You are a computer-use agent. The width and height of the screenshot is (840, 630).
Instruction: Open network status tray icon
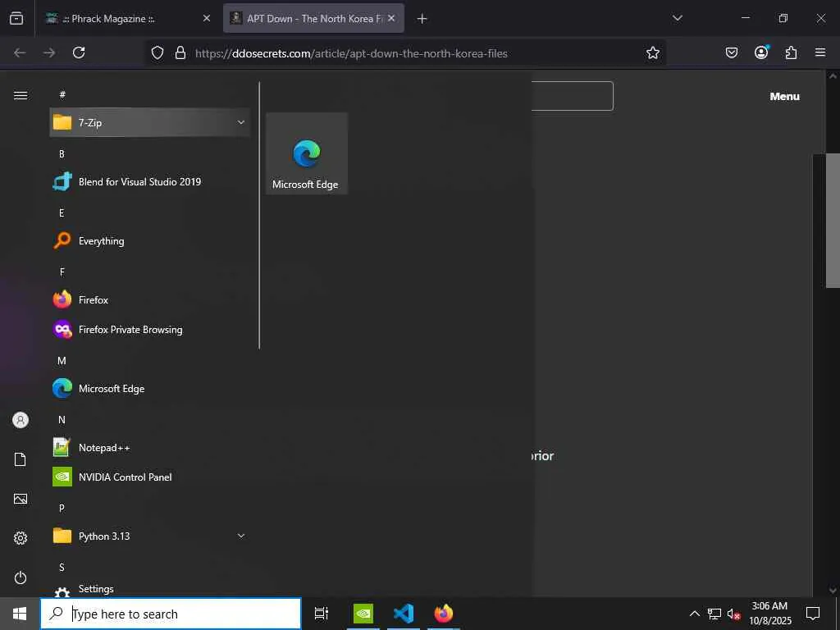714,614
